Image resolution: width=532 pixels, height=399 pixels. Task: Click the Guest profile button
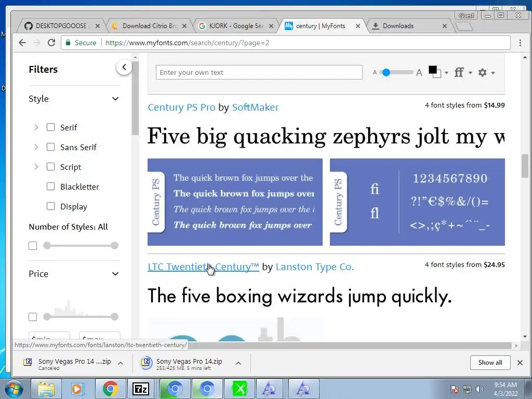tap(467, 15)
